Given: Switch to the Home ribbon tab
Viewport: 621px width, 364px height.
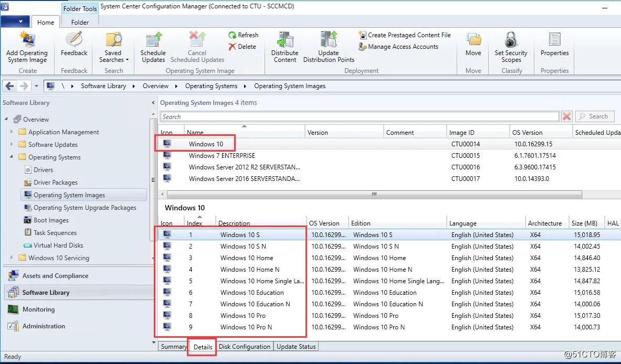Looking at the screenshot, I should click(46, 22).
